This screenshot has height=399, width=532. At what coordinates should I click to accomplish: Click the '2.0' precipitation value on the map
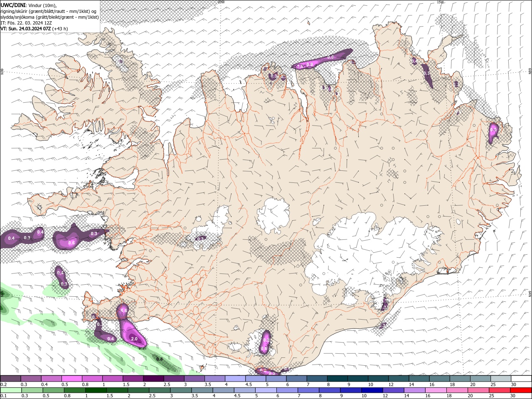(x=134, y=339)
